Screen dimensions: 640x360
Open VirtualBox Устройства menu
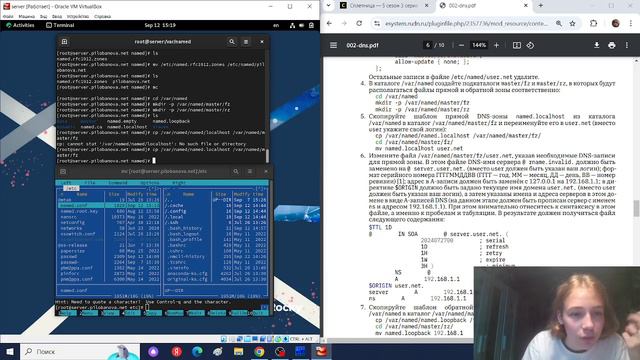point(78,16)
